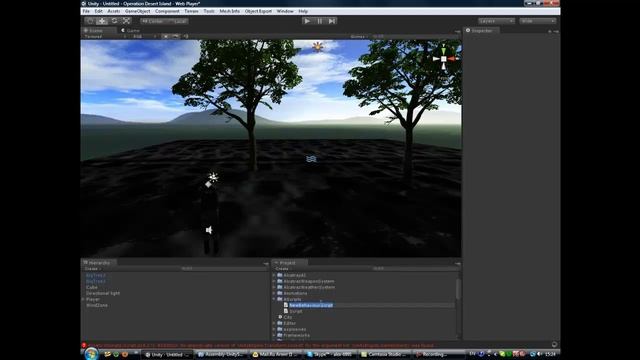Select WindZone in the Hierarchy

(x=97, y=305)
